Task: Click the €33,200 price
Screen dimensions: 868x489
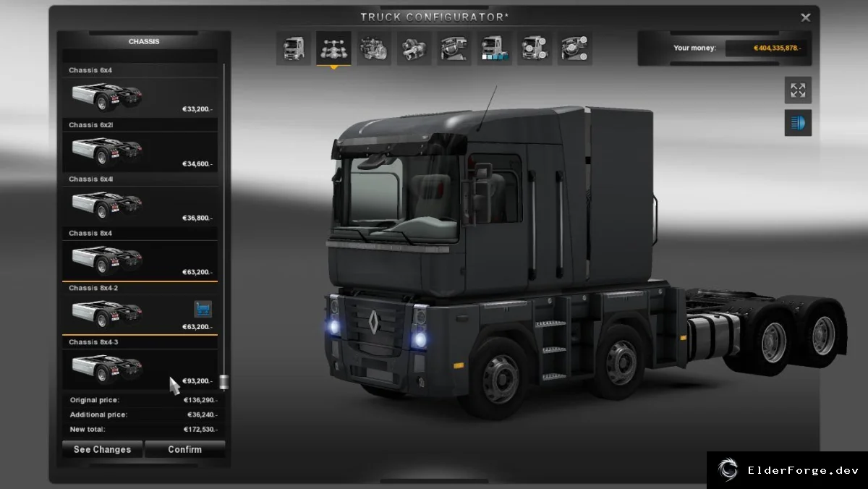Action: pos(197,109)
